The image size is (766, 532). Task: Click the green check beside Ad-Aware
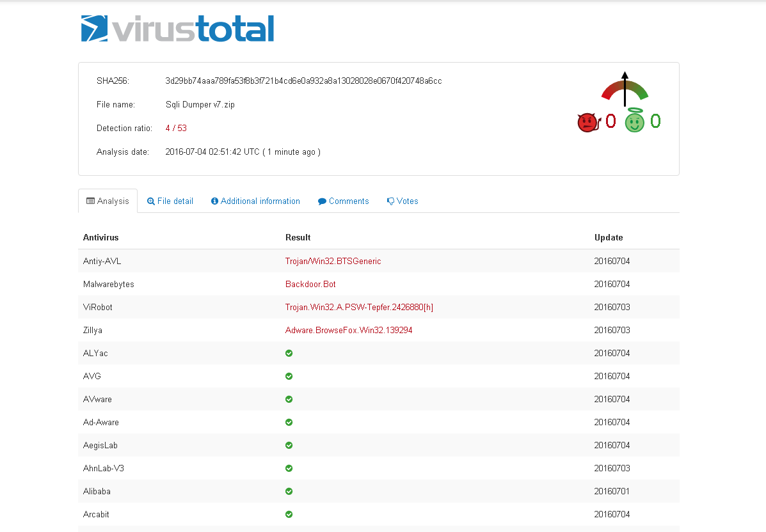(289, 422)
